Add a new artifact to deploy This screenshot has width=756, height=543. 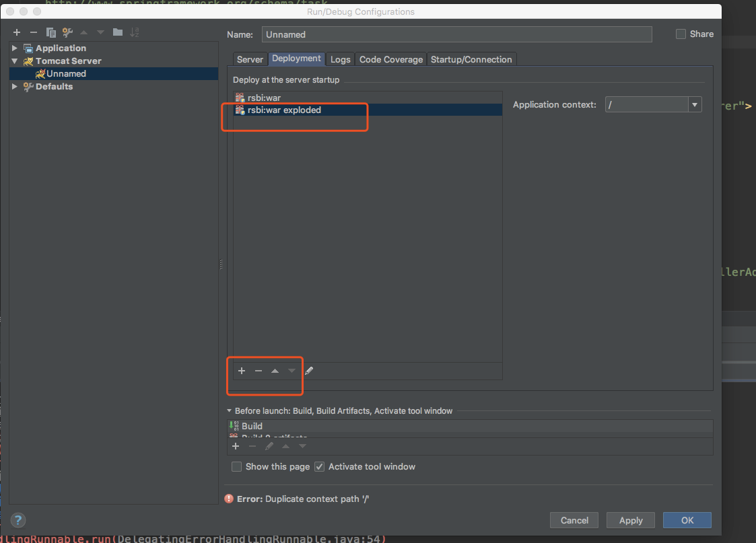point(242,370)
